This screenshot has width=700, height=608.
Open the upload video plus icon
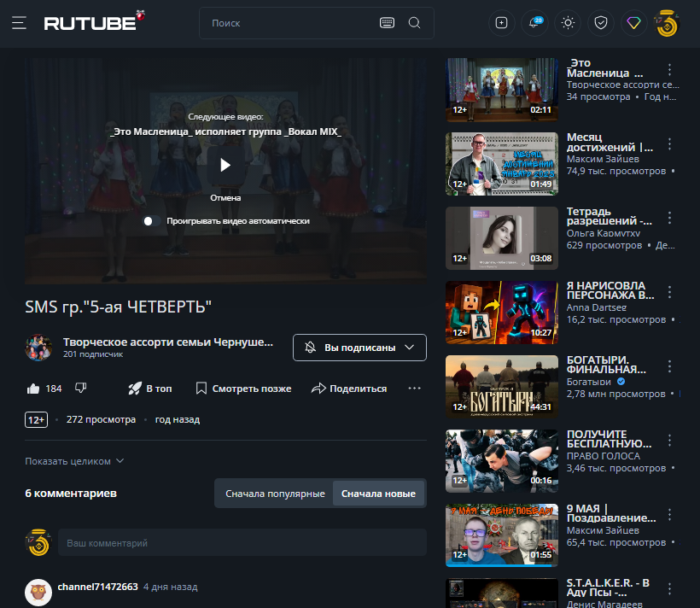coord(501,23)
